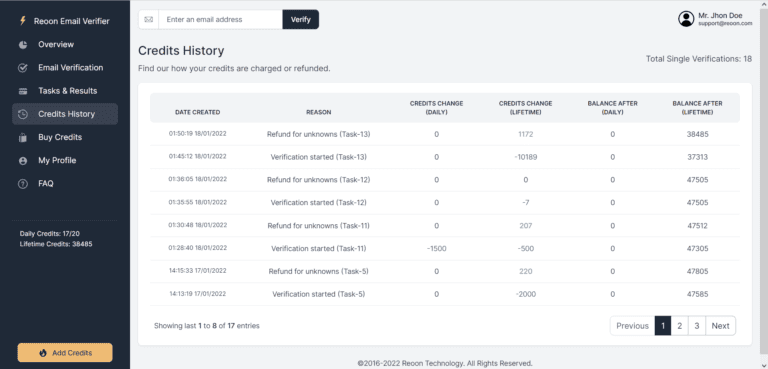Click the envelope icon in search box

[149, 20]
